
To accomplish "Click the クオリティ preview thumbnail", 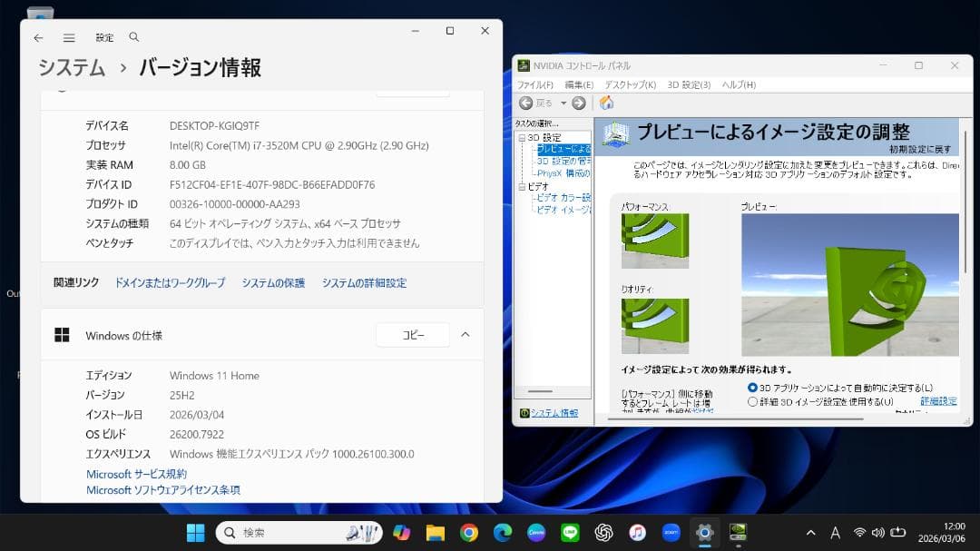I will point(655,325).
